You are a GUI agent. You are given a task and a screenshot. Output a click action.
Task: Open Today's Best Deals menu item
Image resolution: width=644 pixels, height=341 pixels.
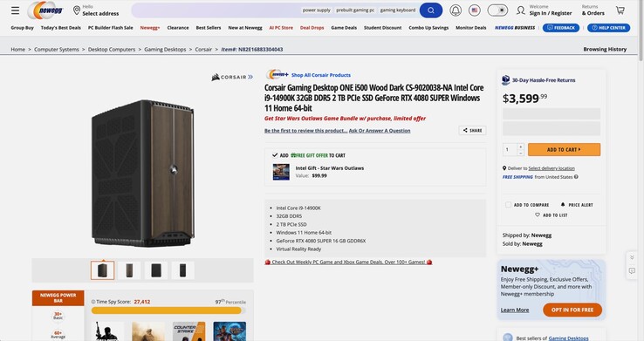pyautogui.click(x=61, y=28)
